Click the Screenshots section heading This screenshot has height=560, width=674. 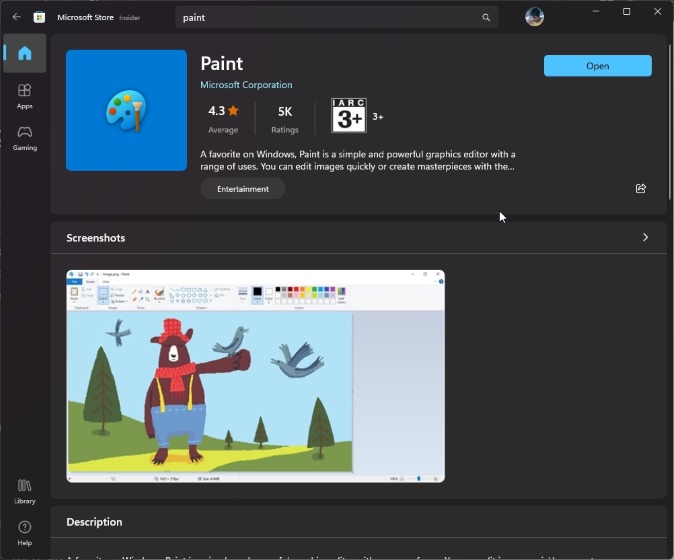[x=96, y=238]
